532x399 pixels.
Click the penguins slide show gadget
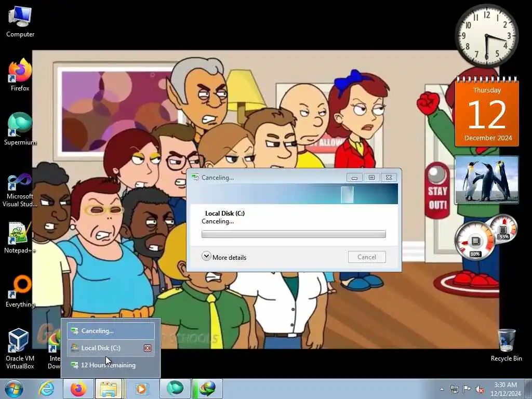(486, 180)
